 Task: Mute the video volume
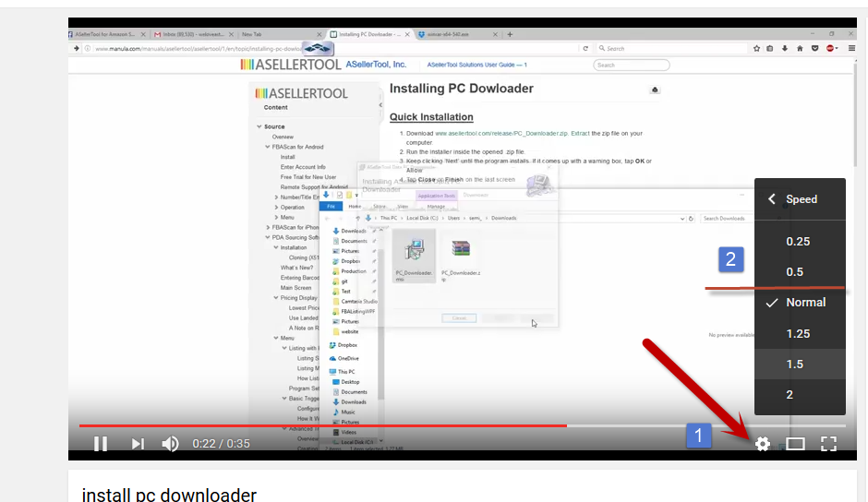[x=170, y=443]
